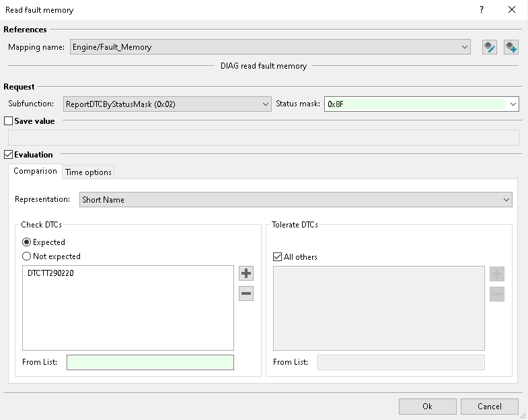Click the Save value text field

point(263,138)
